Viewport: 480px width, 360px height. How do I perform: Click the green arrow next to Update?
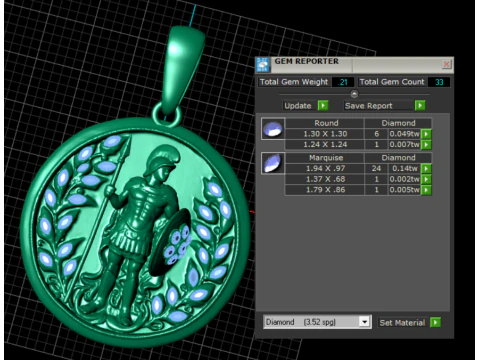tap(323, 106)
